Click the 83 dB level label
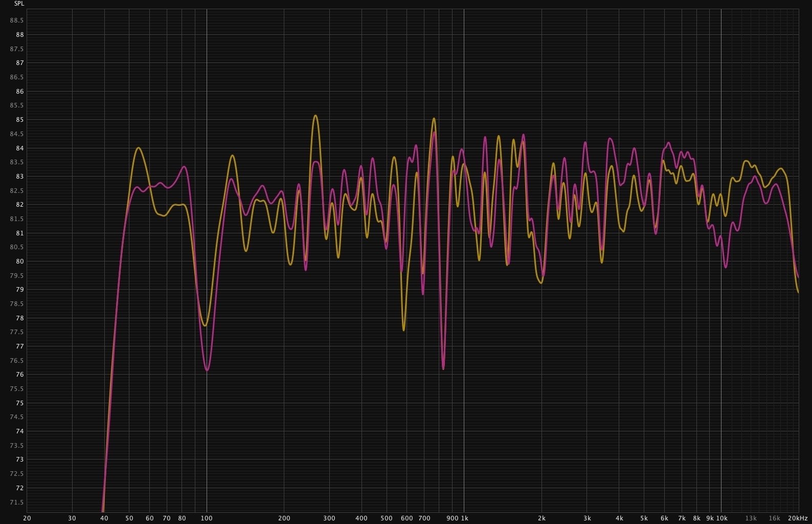The image size is (812, 524). pos(20,177)
